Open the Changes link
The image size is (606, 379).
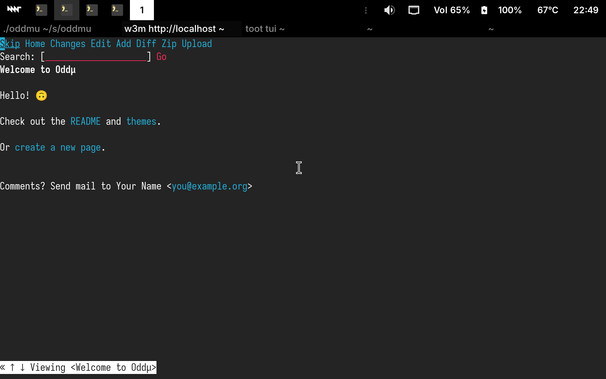tap(68, 44)
